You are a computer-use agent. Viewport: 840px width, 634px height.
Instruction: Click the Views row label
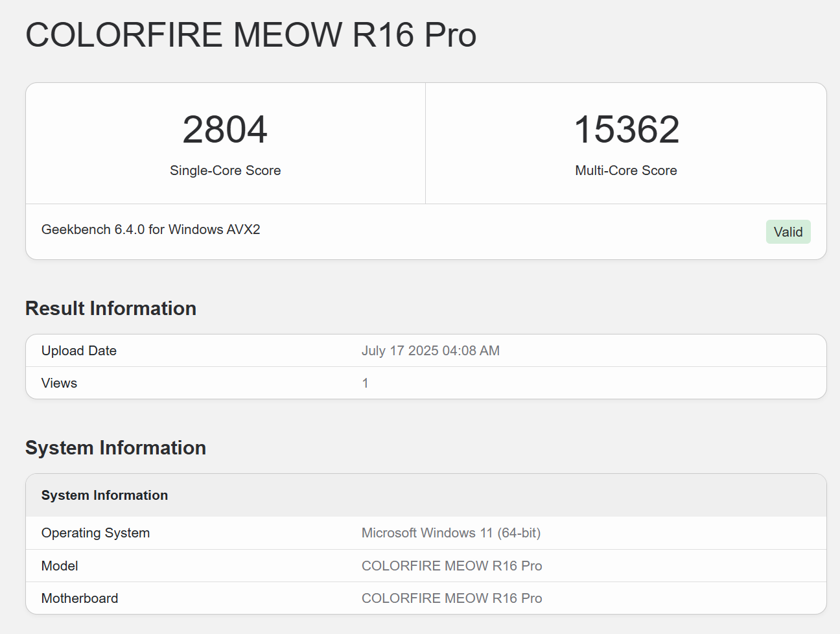(x=59, y=383)
